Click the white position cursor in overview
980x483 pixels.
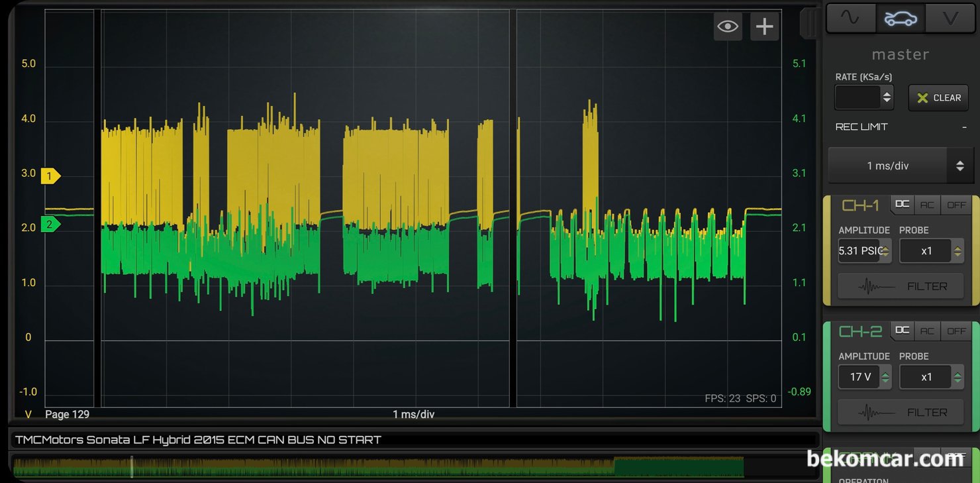tap(132, 466)
